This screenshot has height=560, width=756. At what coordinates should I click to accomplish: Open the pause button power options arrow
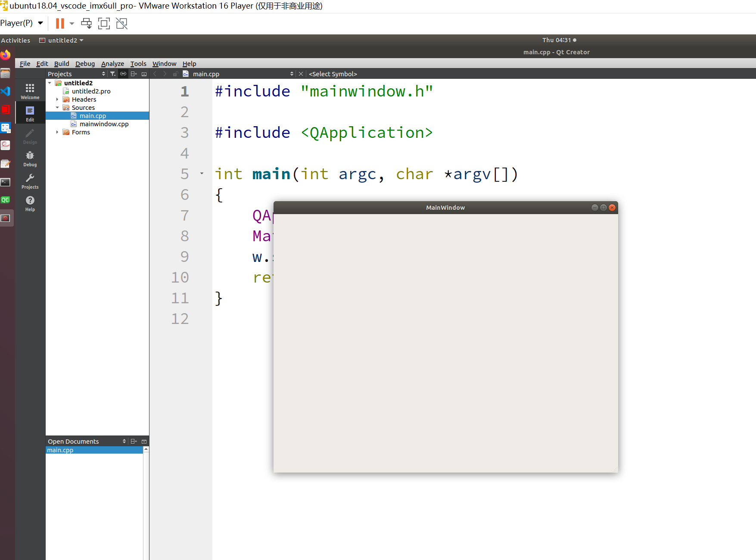[x=72, y=23]
